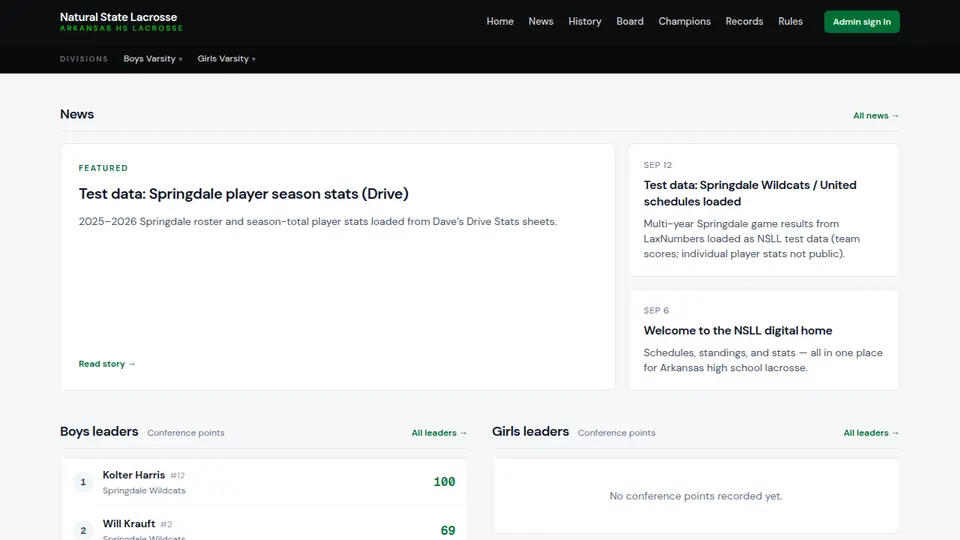Click the FEATURED tag label
Viewport: 960px width, 540px height.
tap(103, 168)
